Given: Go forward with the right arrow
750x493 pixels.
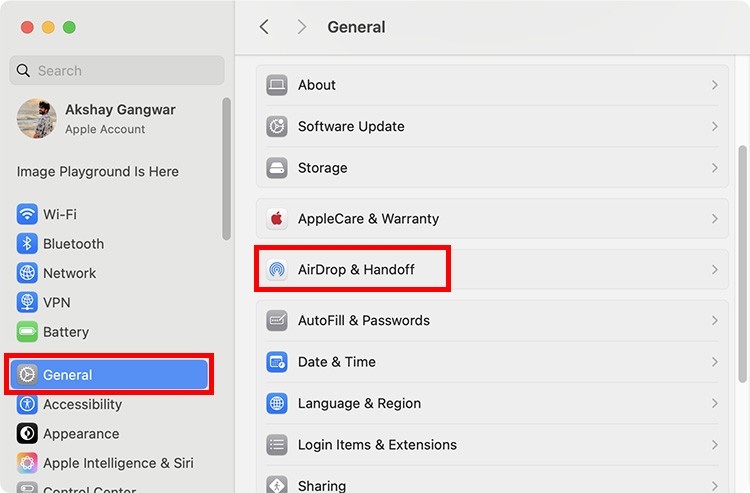Looking at the screenshot, I should coord(301,27).
